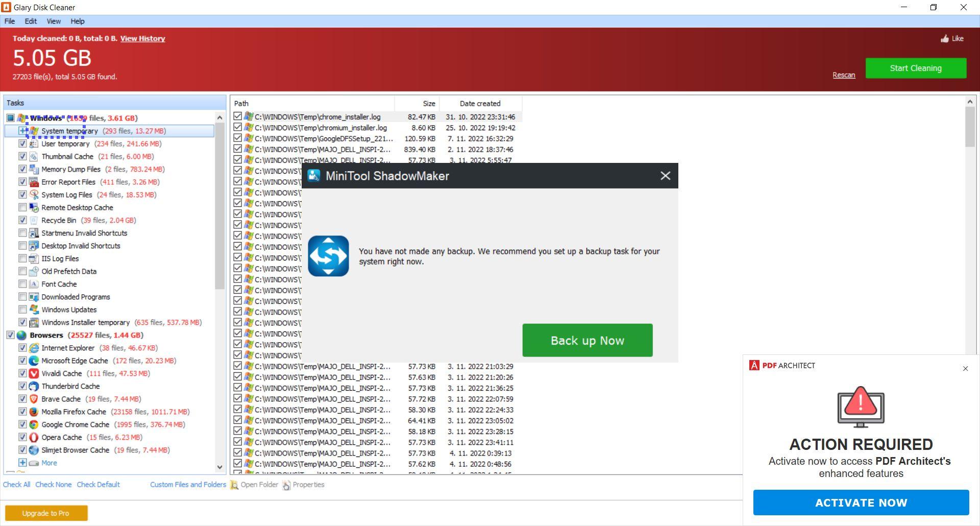
Task: Check Downloaded Programs option
Action: (22, 297)
